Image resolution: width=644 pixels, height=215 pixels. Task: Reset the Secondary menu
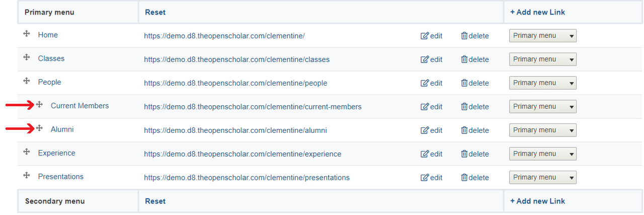[x=155, y=201]
